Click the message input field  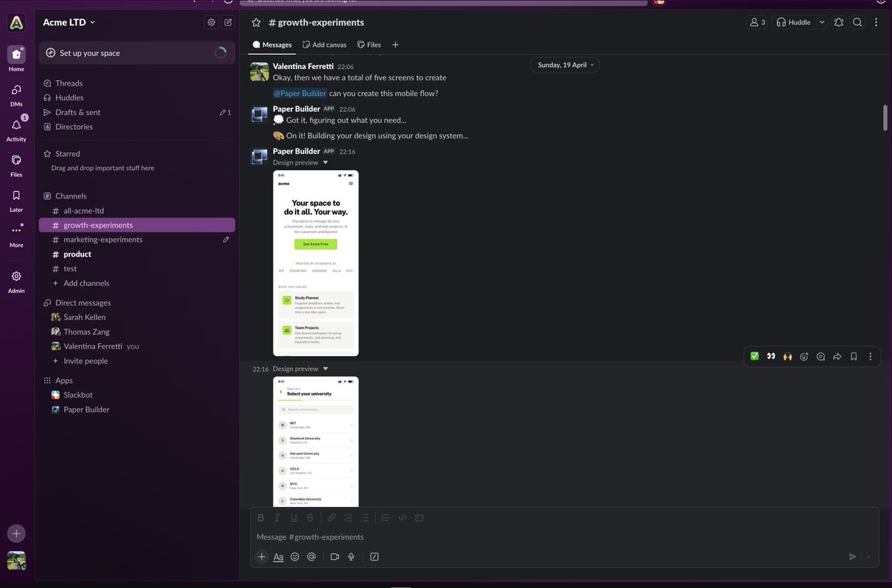pos(565,537)
